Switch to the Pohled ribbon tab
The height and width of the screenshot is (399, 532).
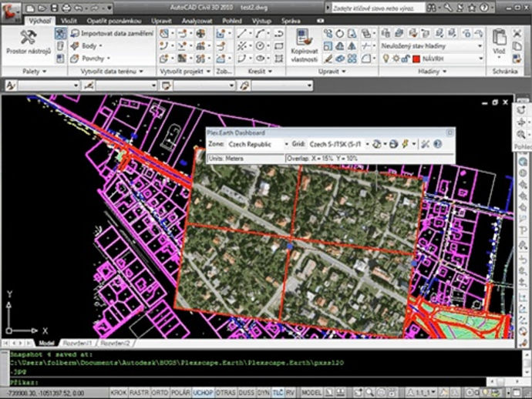[232, 21]
